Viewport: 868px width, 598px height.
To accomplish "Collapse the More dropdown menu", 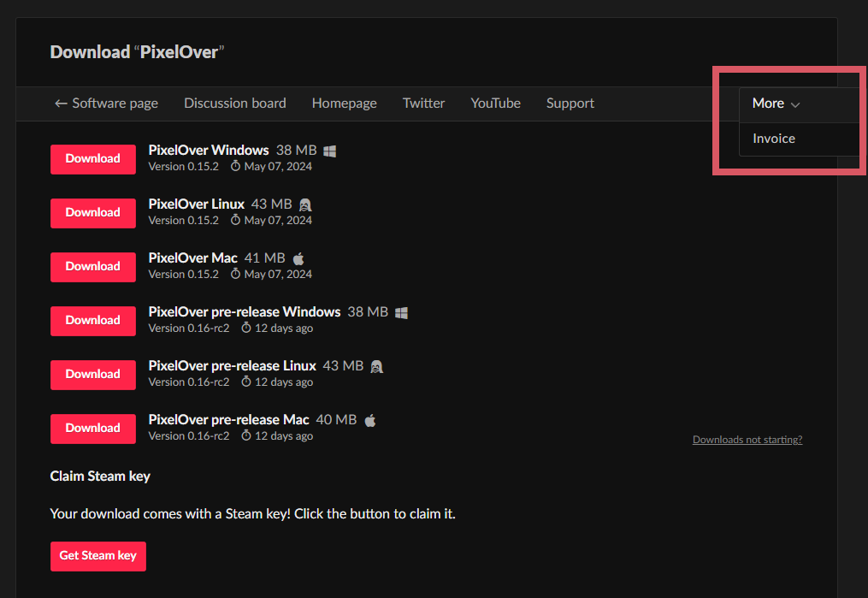I will pyautogui.click(x=776, y=104).
